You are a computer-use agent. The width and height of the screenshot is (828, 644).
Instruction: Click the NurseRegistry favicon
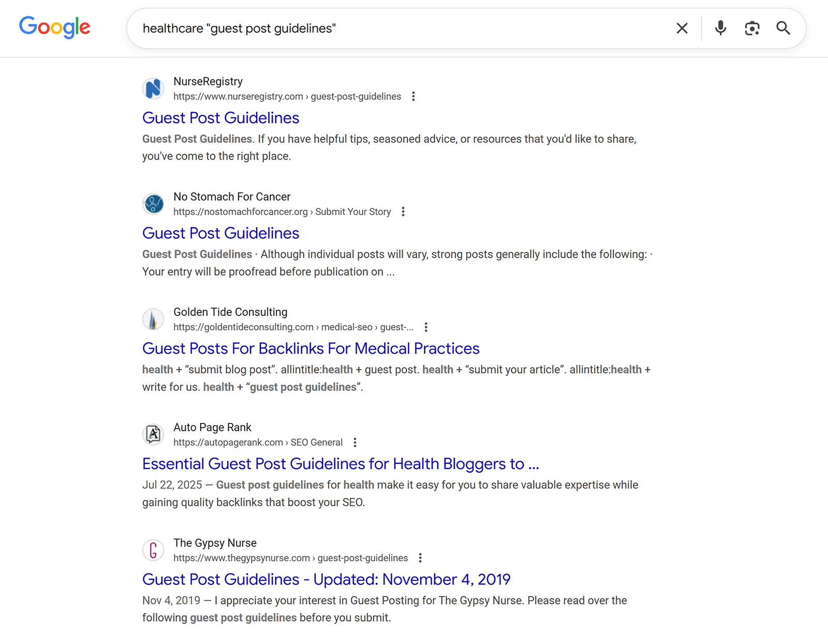[153, 88]
